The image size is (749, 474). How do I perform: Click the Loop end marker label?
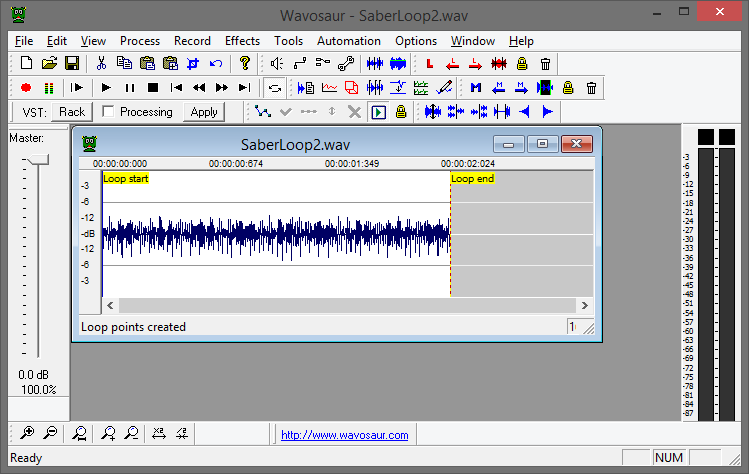472,179
